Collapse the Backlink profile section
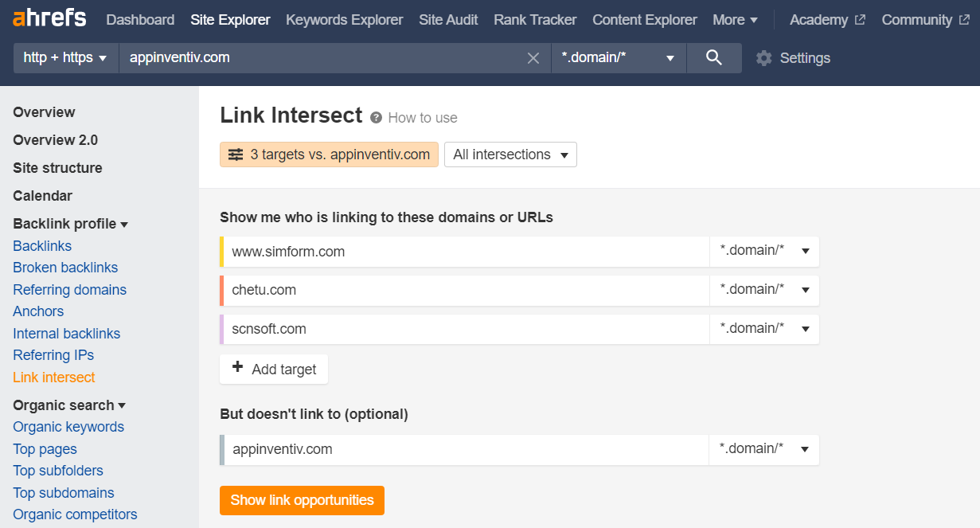 pos(71,224)
